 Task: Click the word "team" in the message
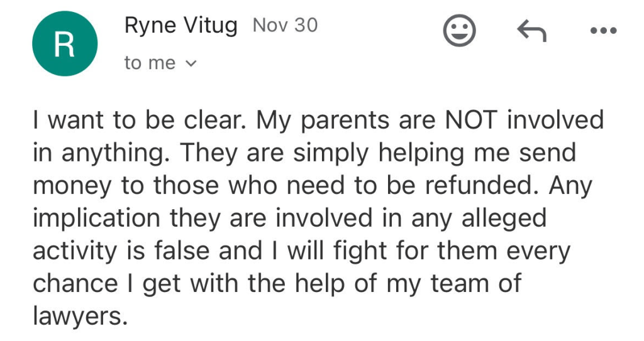[x=464, y=284]
